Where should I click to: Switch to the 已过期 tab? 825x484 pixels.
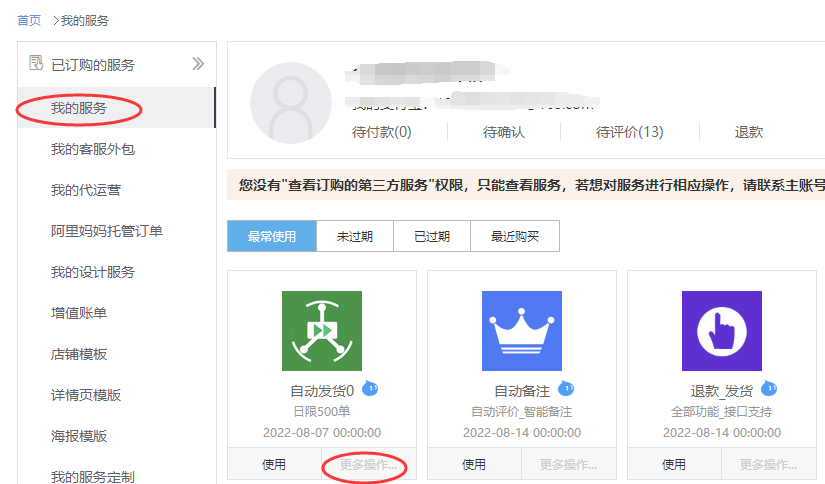pos(432,237)
